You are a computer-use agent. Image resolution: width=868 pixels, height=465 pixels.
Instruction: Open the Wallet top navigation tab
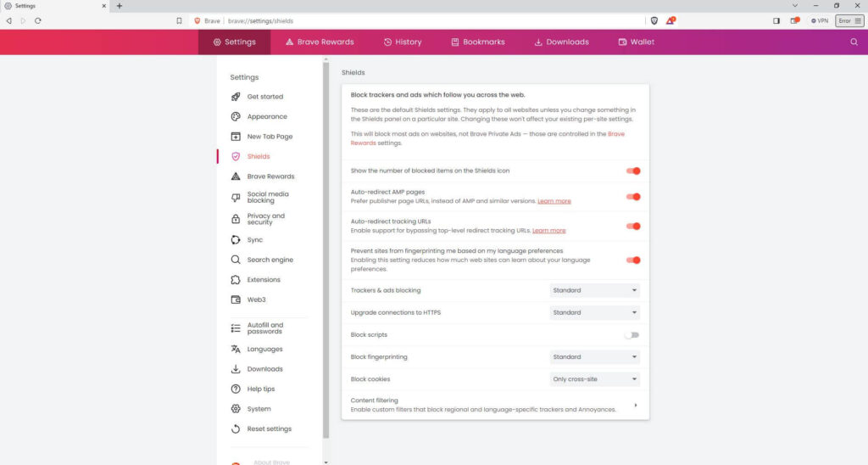coord(636,42)
